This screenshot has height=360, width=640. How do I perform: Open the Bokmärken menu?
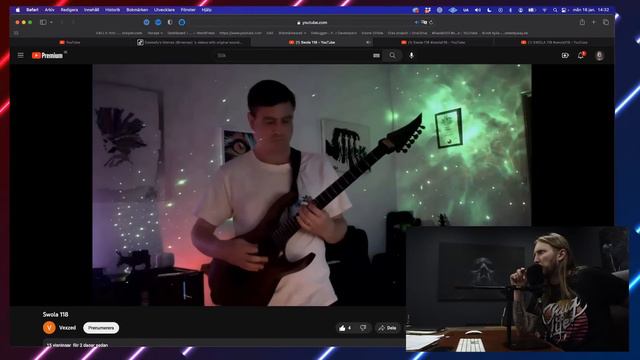pyautogui.click(x=137, y=10)
